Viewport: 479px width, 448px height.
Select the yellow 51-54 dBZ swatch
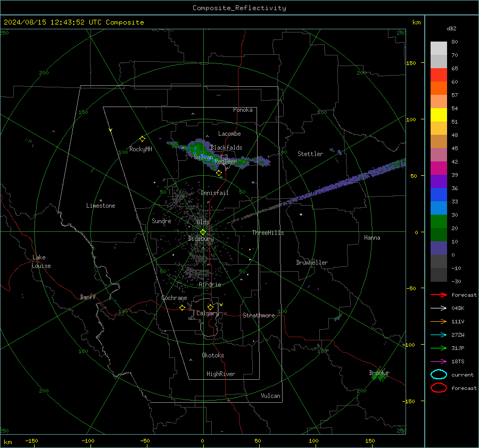click(x=439, y=115)
